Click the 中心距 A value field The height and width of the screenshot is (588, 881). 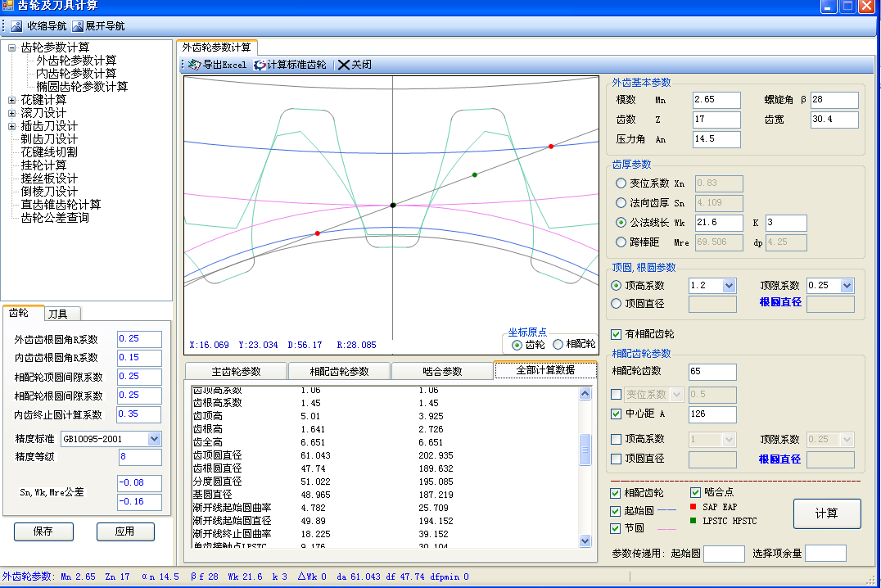click(x=712, y=414)
